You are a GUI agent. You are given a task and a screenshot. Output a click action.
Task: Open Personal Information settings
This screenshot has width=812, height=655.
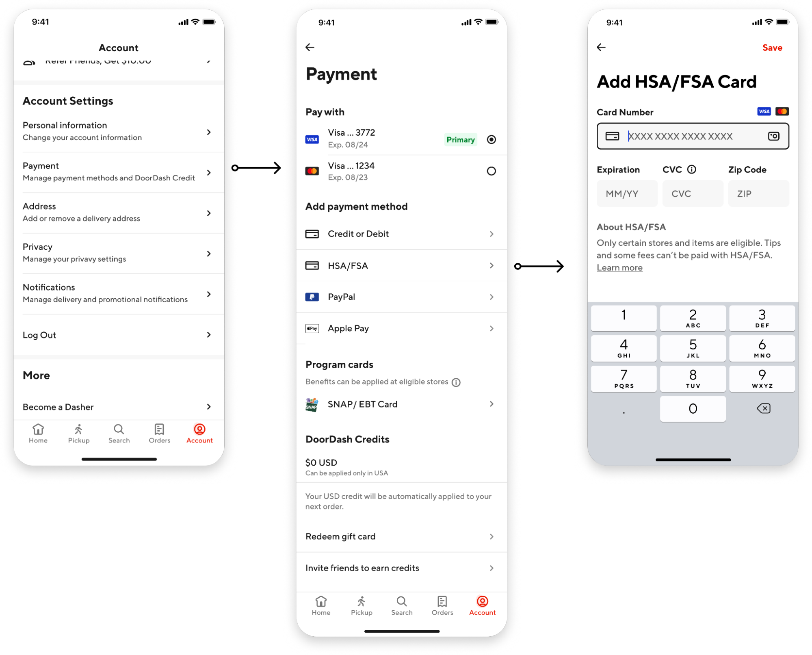[118, 131]
